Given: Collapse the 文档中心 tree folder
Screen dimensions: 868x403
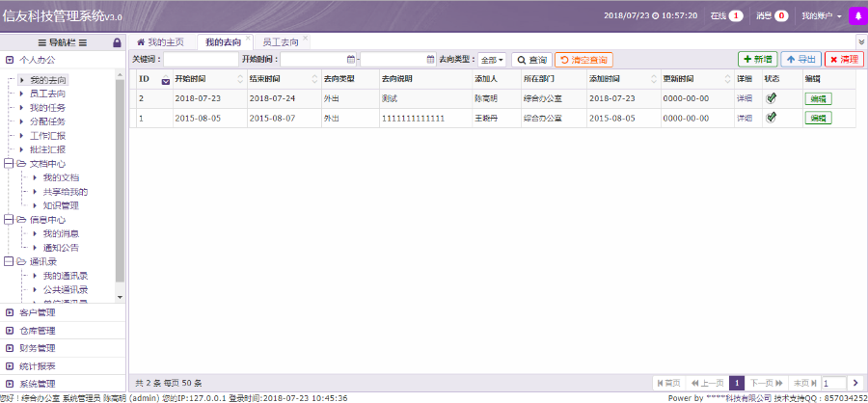Looking at the screenshot, I should 9,163.
